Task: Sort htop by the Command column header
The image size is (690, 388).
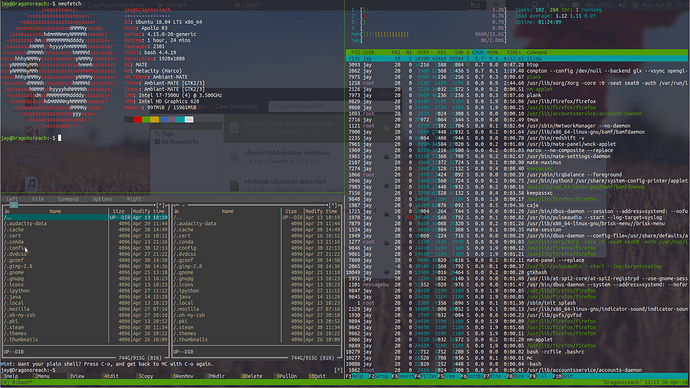Action: point(536,52)
